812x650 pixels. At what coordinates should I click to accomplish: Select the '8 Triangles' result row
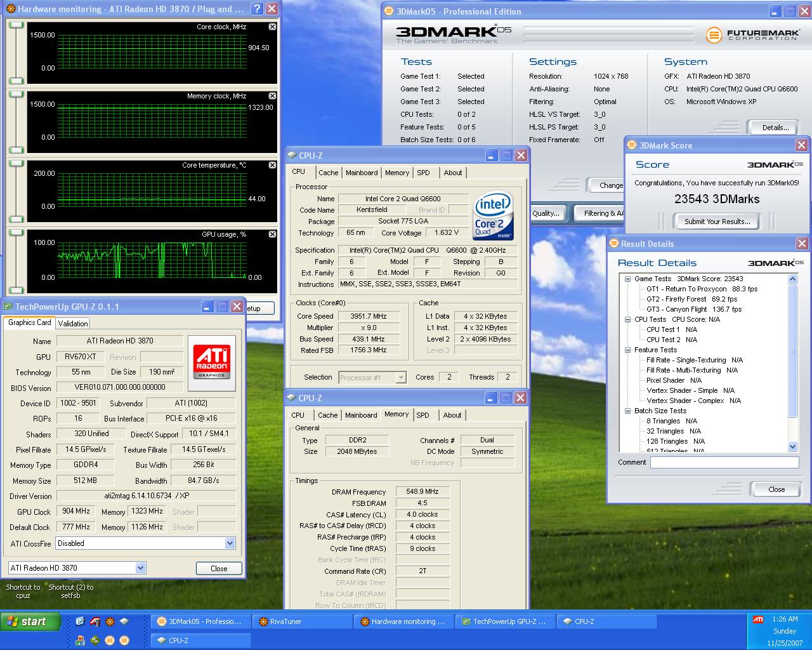coord(671,421)
